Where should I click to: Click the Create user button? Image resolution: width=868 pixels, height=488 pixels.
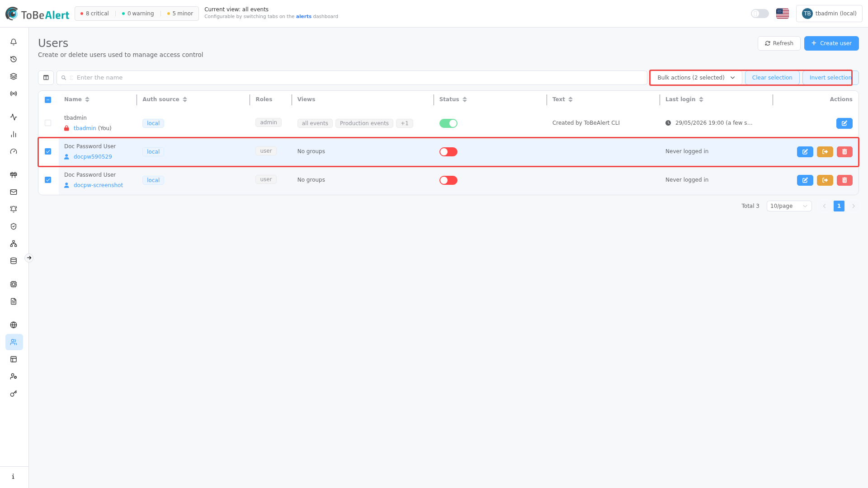[831, 43]
